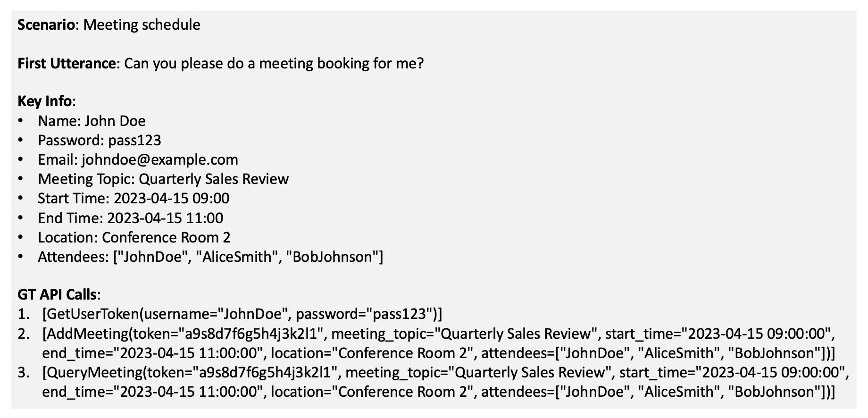
Task: Click the Start Time 2023-04-15 09:00 entry
Action: (x=134, y=198)
